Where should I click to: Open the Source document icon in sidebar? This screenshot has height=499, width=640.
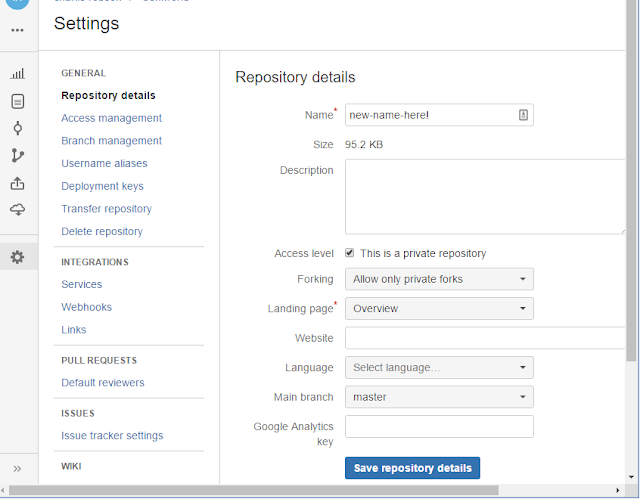pos(17,101)
